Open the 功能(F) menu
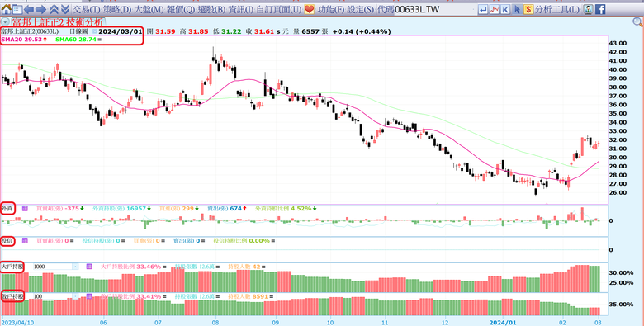Screen dimensions: 644x326 point(330,9)
